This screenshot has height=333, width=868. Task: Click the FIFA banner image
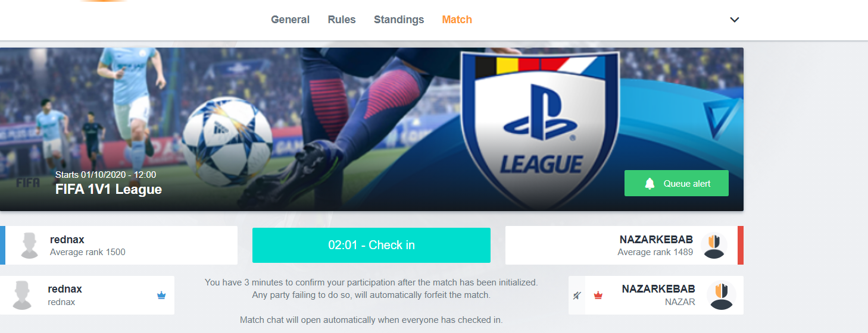(371, 129)
